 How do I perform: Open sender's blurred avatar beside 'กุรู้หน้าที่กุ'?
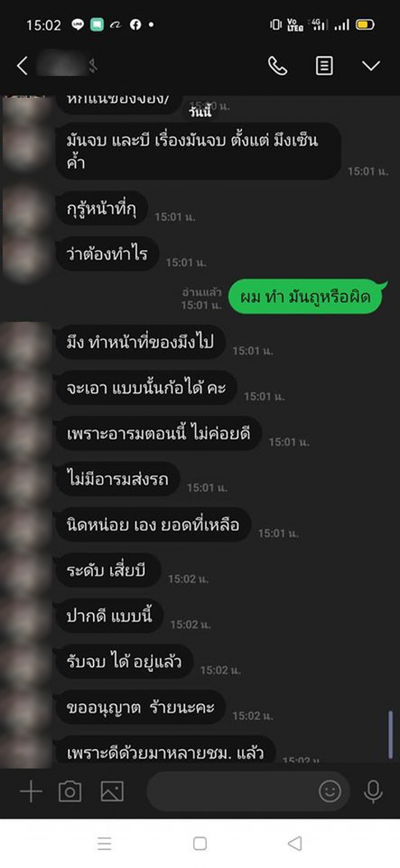[26, 208]
